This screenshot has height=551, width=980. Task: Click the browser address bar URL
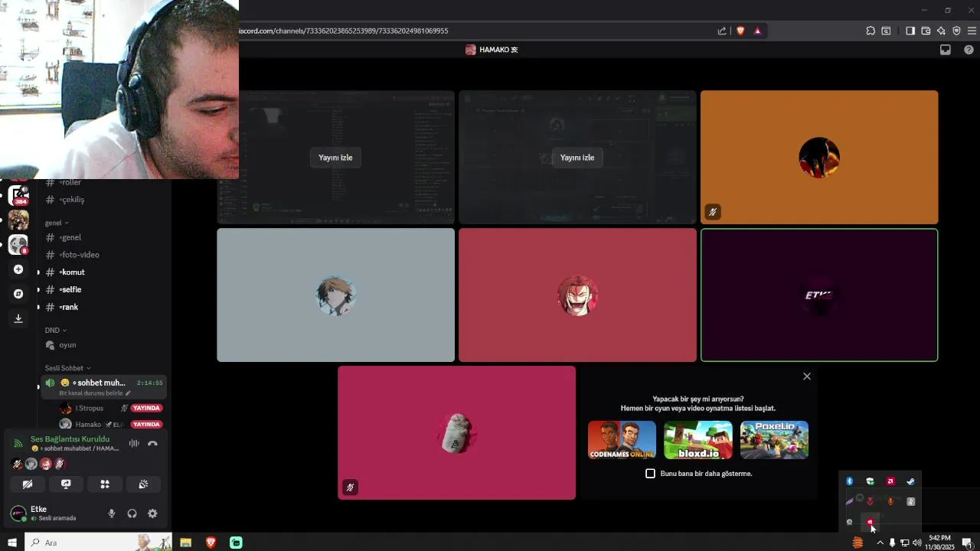coord(343,31)
